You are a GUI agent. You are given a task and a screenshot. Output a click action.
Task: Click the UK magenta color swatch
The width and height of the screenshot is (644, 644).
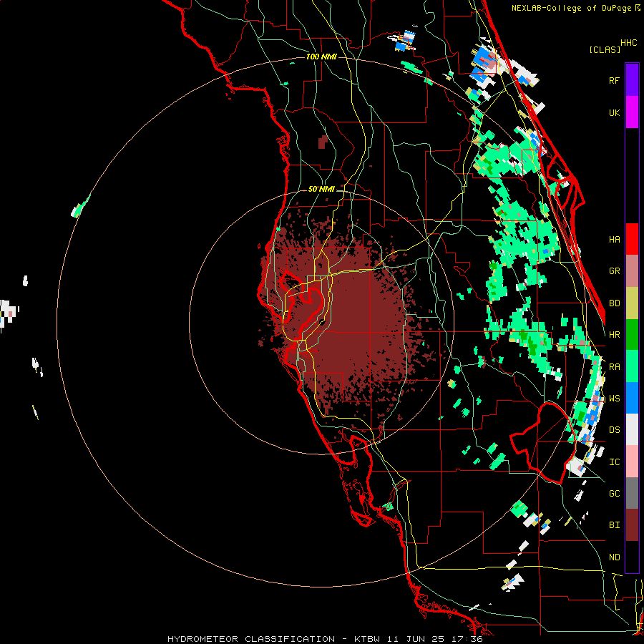coord(632,112)
